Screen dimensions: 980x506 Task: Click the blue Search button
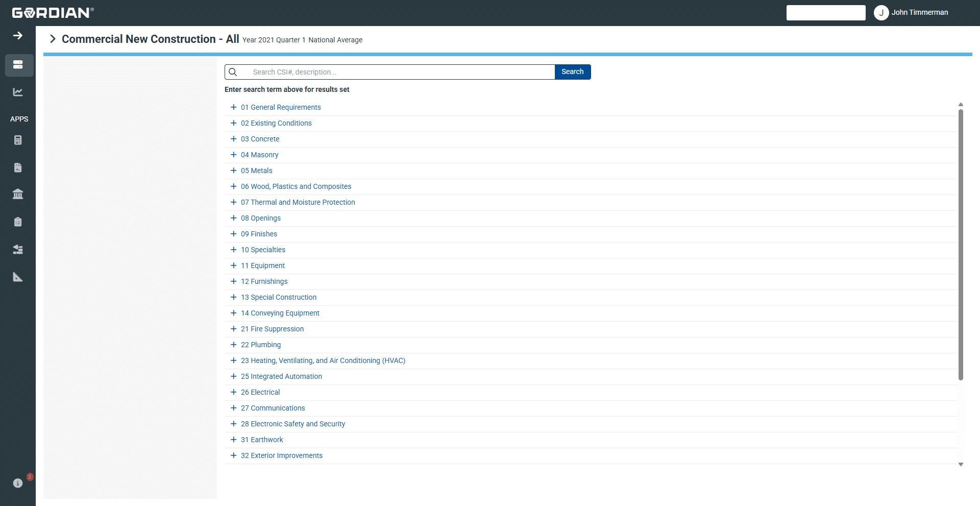tap(572, 72)
